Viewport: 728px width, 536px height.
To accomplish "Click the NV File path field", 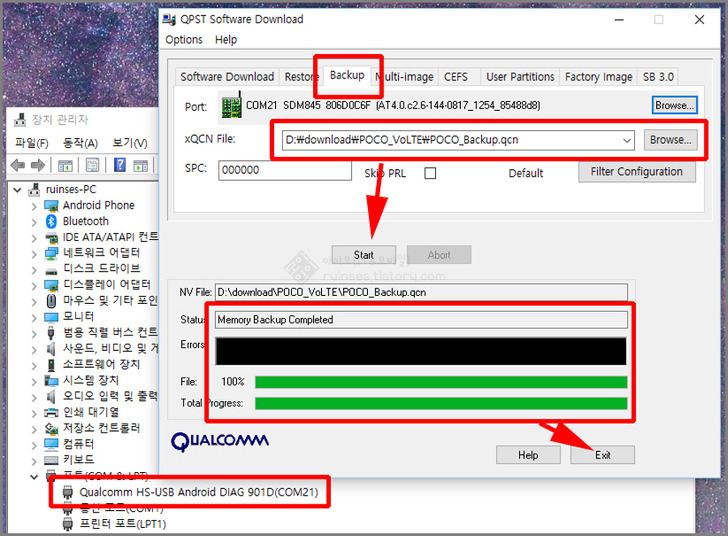I will coord(421,292).
